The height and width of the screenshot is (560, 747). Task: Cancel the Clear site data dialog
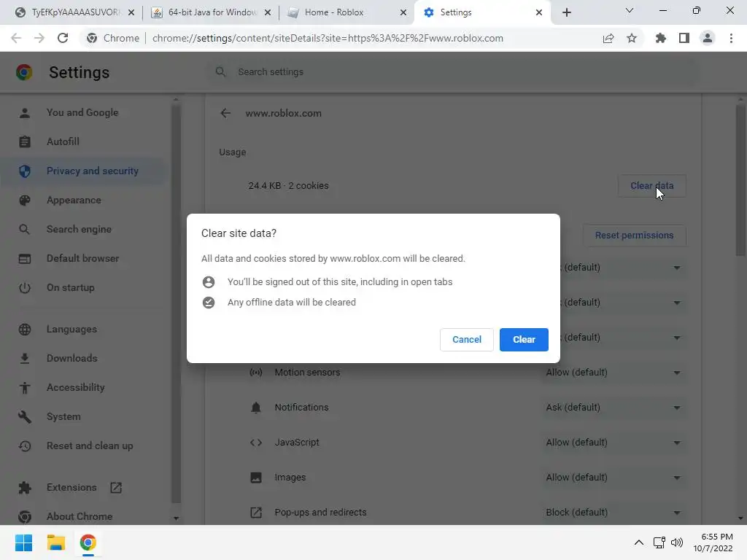point(466,340)
